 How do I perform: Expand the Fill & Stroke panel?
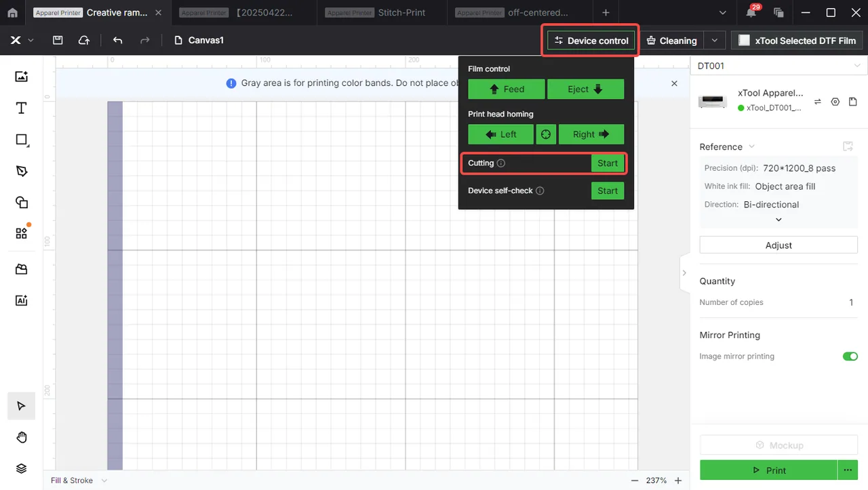pyautogui.click(x=79, y=481)
